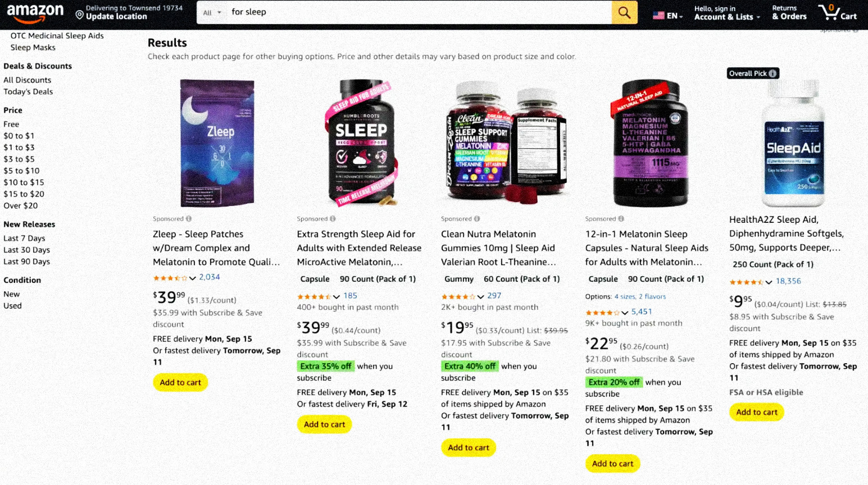This screenshot has height=485, width=868.
Task: Click Sponsored info icon above Zleep patches
Action: 189,219
